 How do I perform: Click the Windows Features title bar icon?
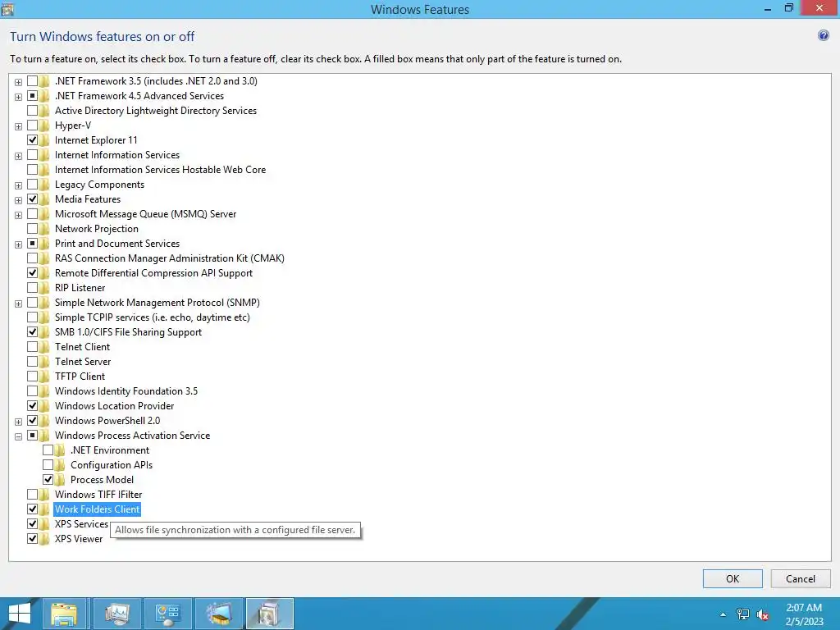click(x=7, y=9)
